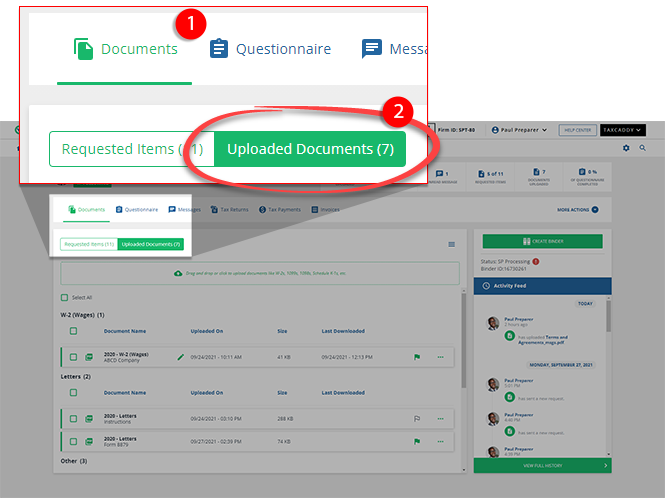The image size is (665, 498).
Task: Click the requested items stat icon
Action: click(481, 174)
